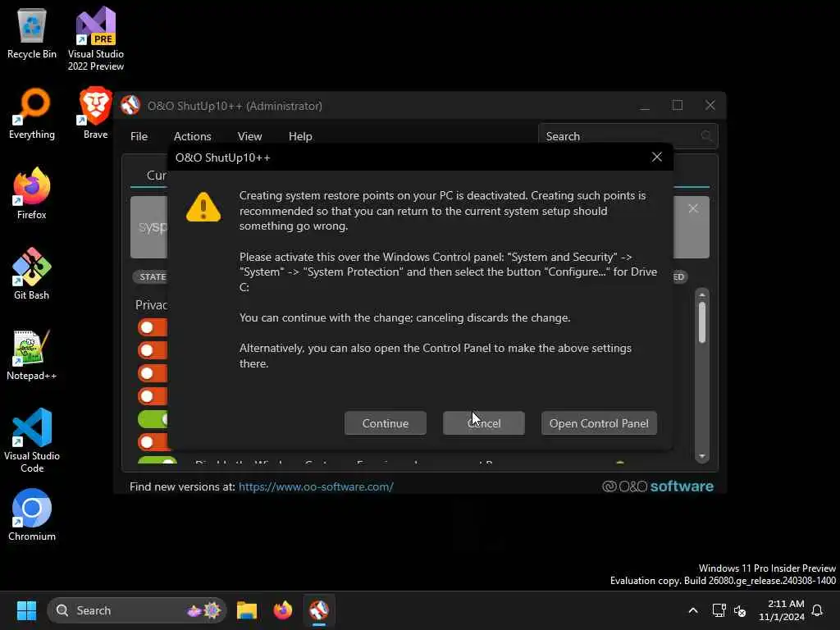Click O&O ShutUp10++ taskbar icon
Viewport: 840px width, 630px height.
pyautogui.click(x=319, y=610)
